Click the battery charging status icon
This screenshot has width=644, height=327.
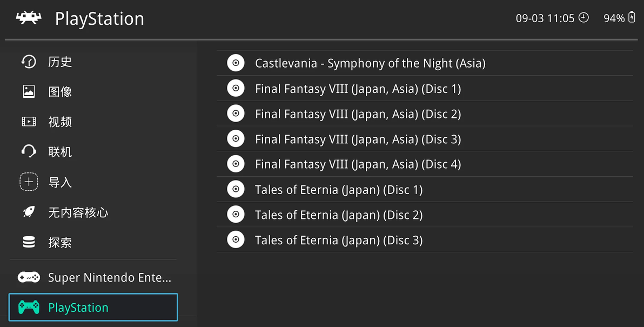[632, 18]
